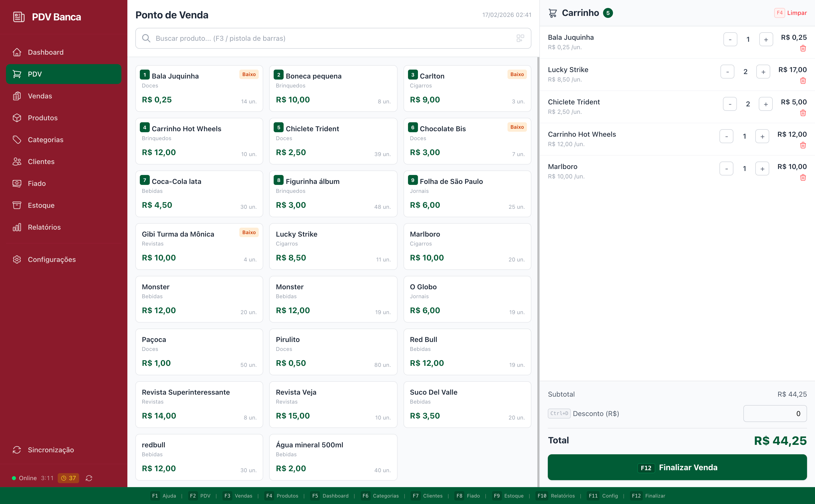This screenshot has height=504, width=815.
Task: Go to the Estoque menu item
Action: click(41, 205)
